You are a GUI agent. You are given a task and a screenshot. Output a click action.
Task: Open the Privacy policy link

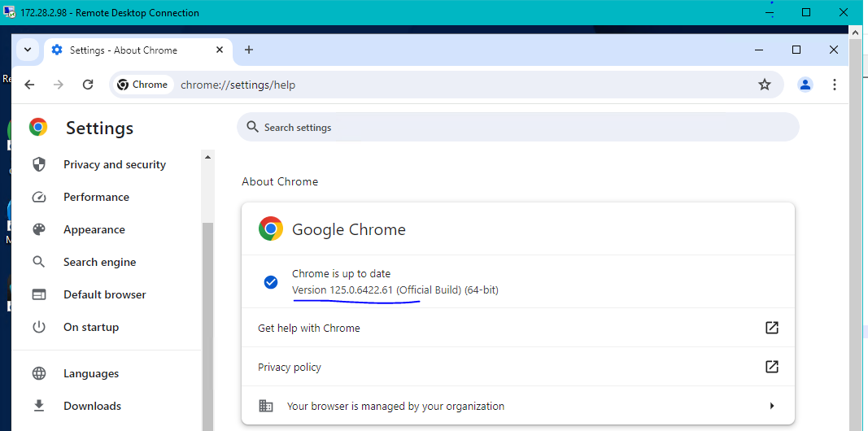pyautogui.click(x=518, y=367)
